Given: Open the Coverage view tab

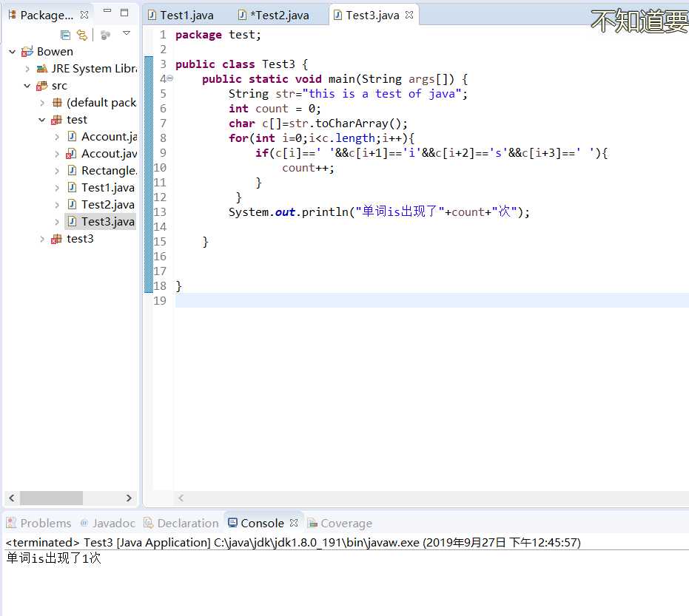Looking at the screenshot, I should [x=346, y=523].
